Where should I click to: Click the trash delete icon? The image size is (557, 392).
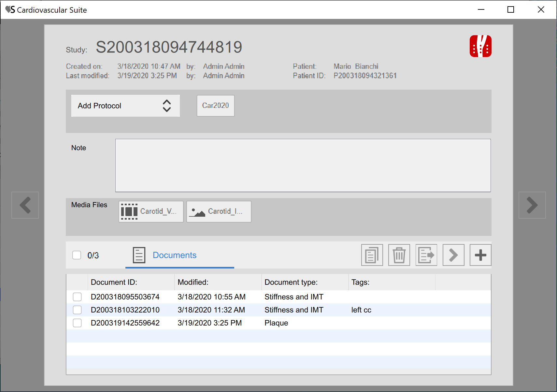point(399,255)
